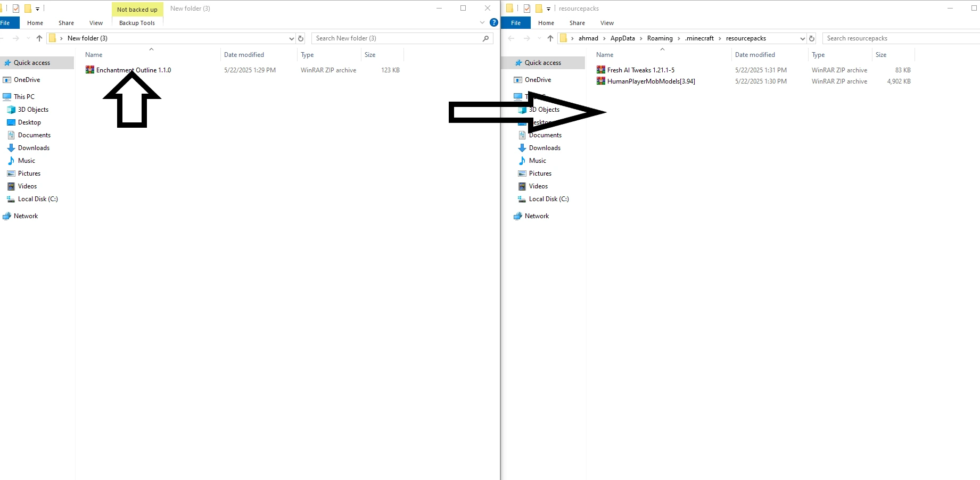Click the Up arrow in New folder window
Image resolution: width=980 pixels, height=480 pixels.
[x=39, y=38]
